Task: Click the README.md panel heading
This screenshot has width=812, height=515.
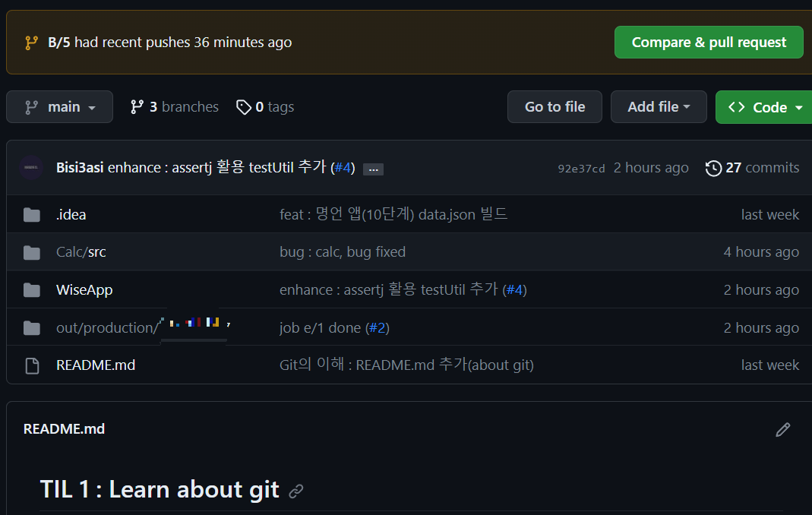Action: (65, 429)
